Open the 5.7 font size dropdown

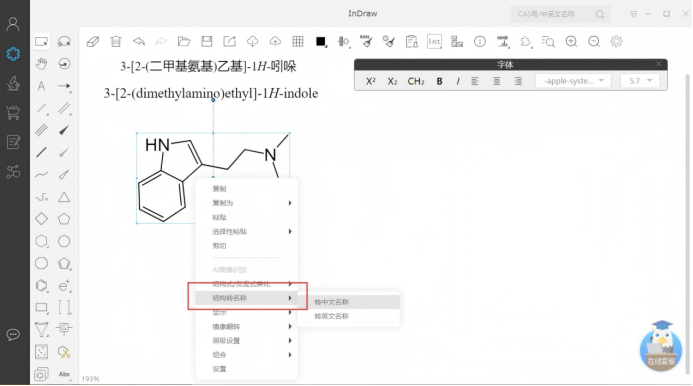coord(640,81)
